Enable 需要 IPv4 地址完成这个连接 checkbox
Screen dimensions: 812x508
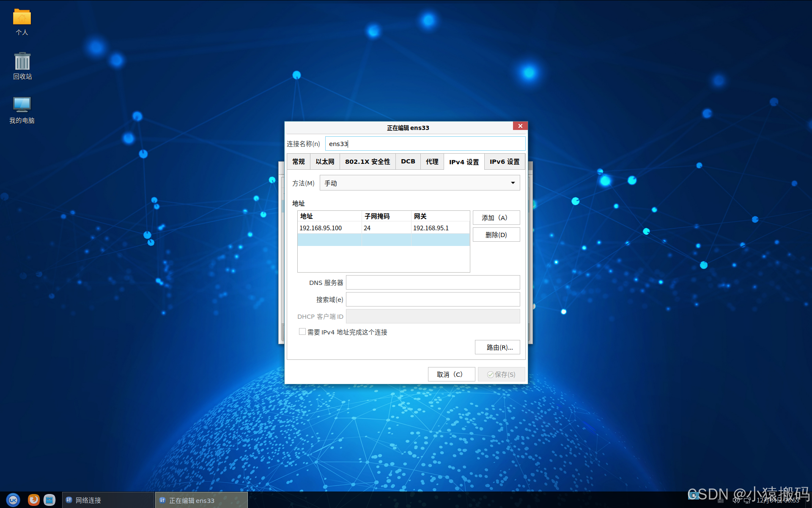(x=302, y=332)
